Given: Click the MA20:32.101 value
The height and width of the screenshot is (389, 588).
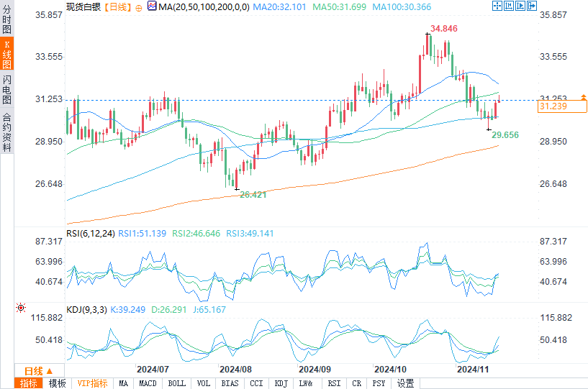Looking at the screenshot, I should (279, 6).
